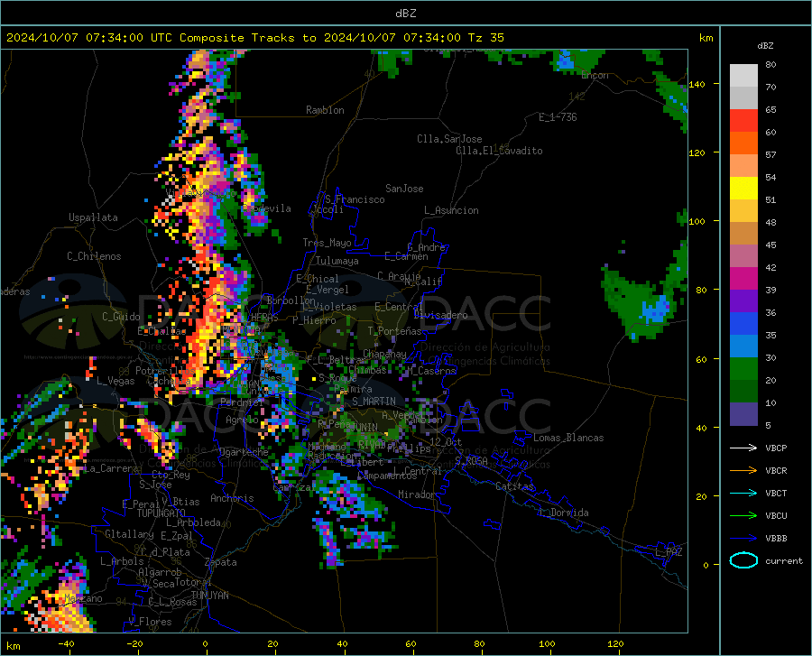Click the legend value '35'
812x656 pixels.
coord(771,335)
